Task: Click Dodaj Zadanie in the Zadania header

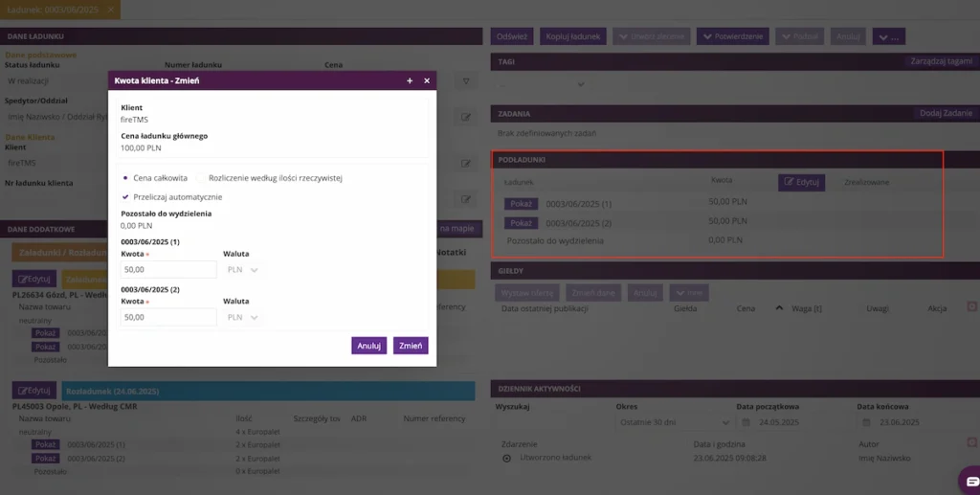Action: click(x=946, y=113)
